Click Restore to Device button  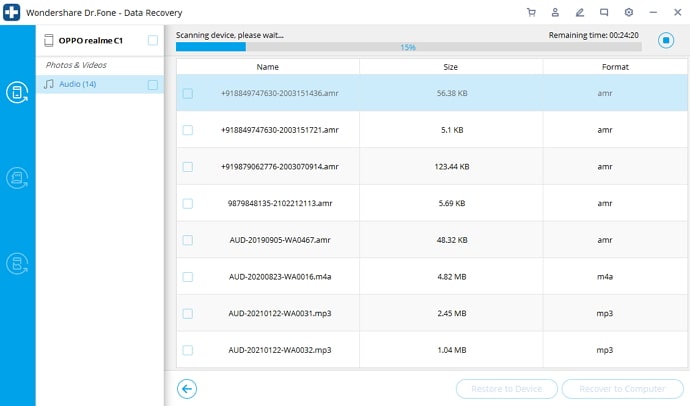[506, 389]
